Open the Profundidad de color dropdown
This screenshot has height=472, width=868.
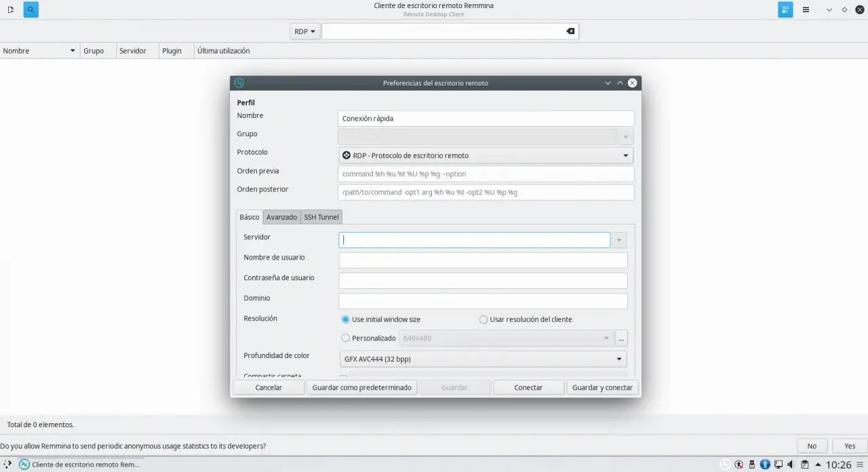(483, 359)
